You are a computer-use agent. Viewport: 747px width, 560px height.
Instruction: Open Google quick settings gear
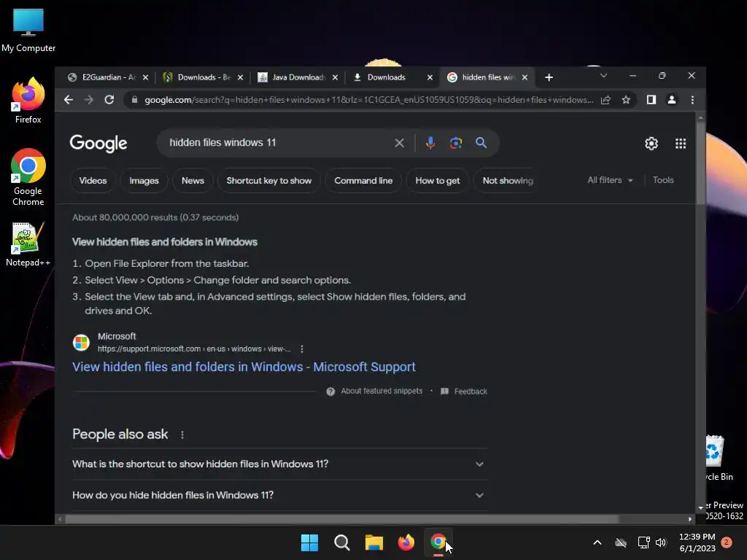tap(651, 144)
